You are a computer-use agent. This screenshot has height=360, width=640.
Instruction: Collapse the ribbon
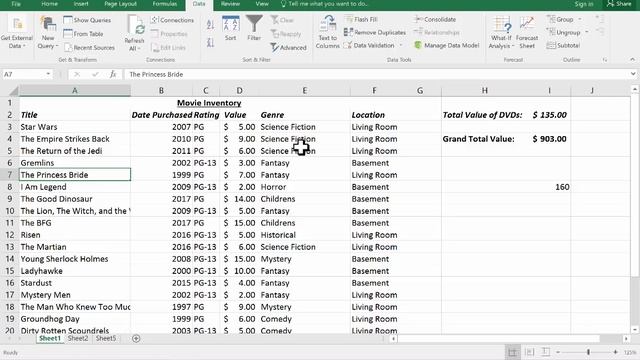point(632,60)
